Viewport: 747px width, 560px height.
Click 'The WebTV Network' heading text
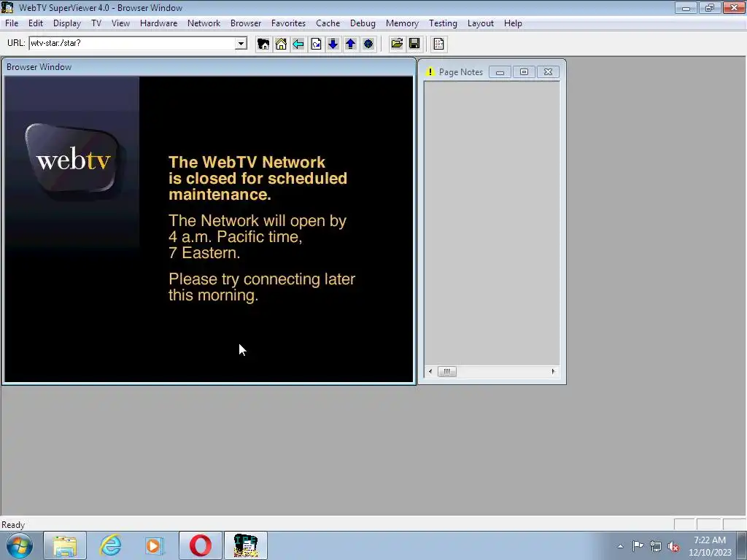pos(247,162)
